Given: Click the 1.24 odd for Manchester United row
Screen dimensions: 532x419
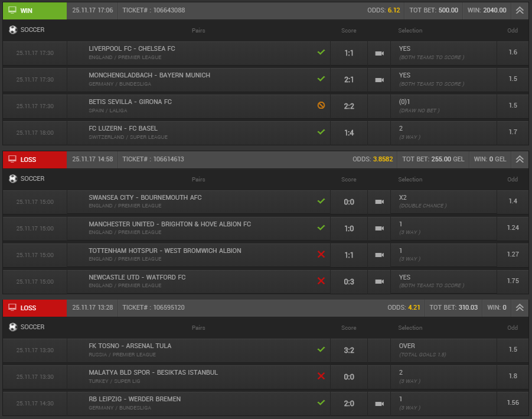Looking at the screenshot, I should pos(513,228).
